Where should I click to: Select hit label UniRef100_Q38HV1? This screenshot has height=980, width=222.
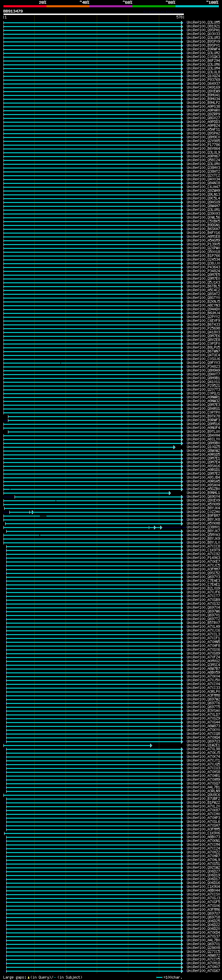(x=203, y=527)
